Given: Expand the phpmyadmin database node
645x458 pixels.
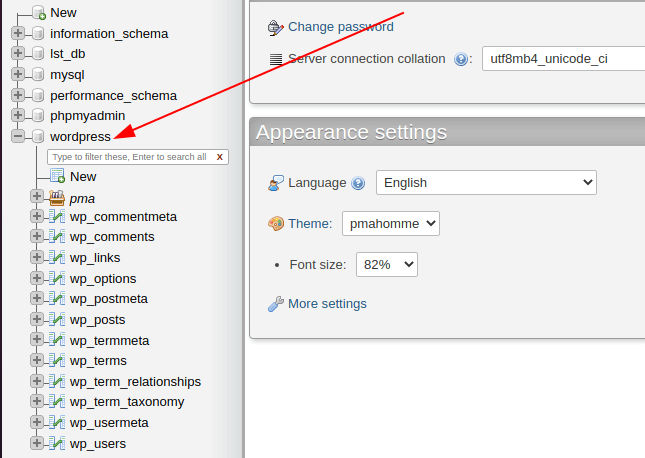Looking at the screenshot, I should pyautogui.click(x=18, y=115).
